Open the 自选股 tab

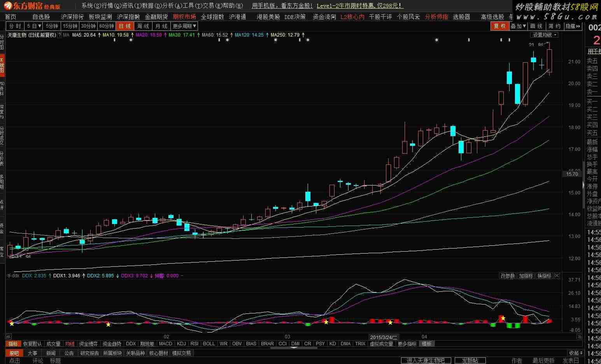click(x=41, y=17)
